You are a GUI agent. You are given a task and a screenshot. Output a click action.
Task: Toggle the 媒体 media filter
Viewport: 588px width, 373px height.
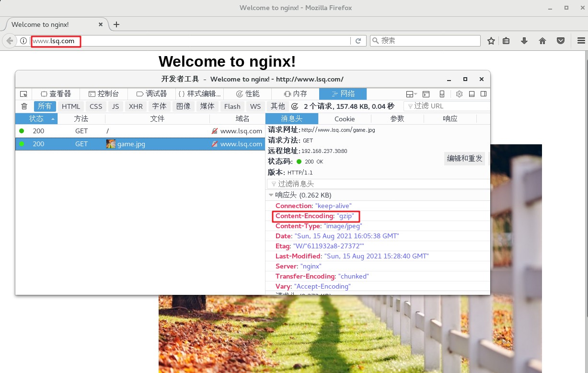pos(208,106)
